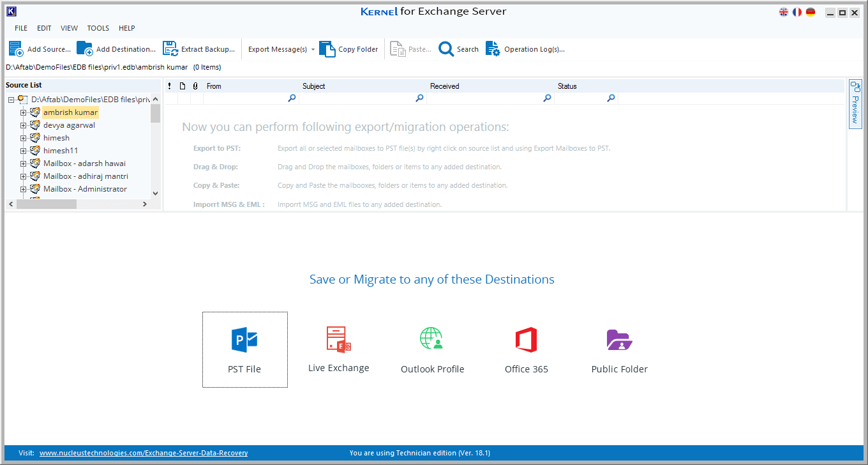This screenshot has height=465, width=868.
Task: Open the EDIT menu
Action: [44, 28]
